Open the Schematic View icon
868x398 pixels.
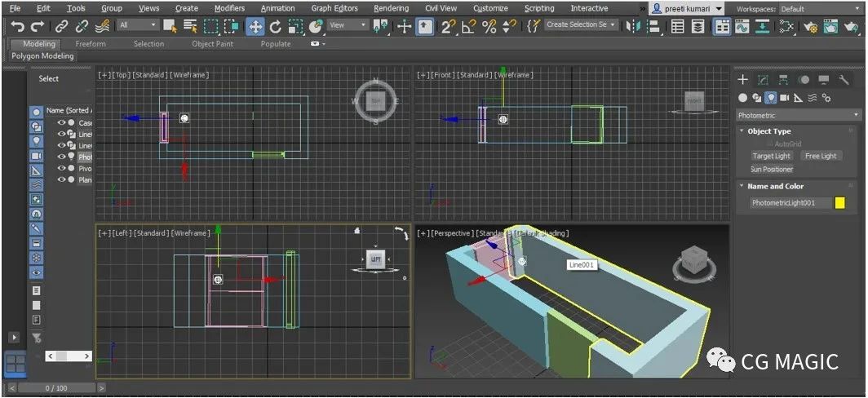[x=762, y=26]
